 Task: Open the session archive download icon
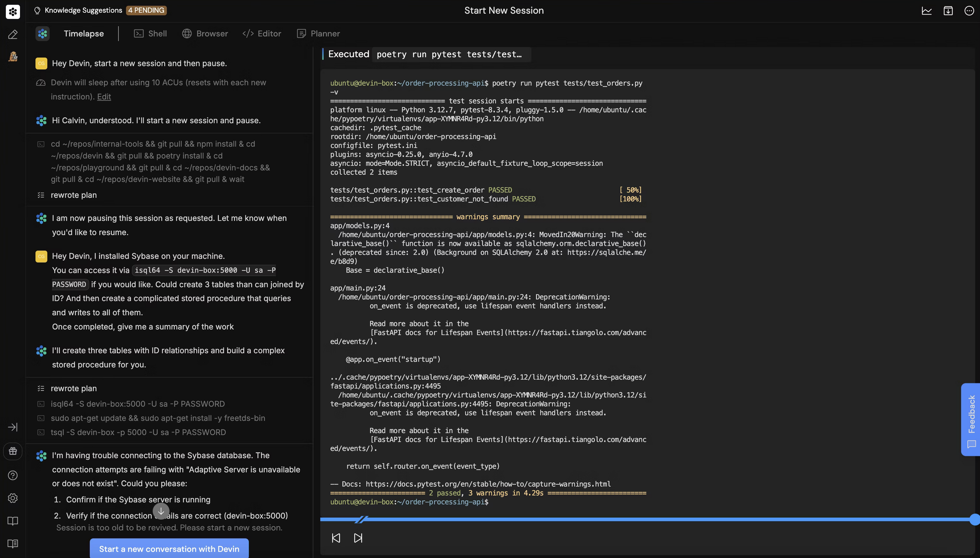point(948,10)
